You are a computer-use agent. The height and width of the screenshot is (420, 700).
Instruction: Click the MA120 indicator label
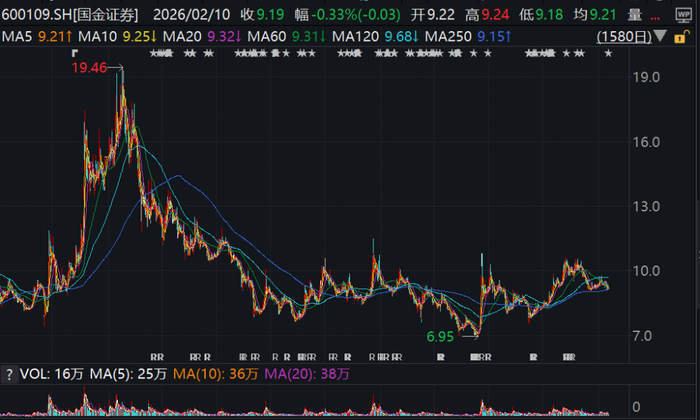click(x=355, y=37)
